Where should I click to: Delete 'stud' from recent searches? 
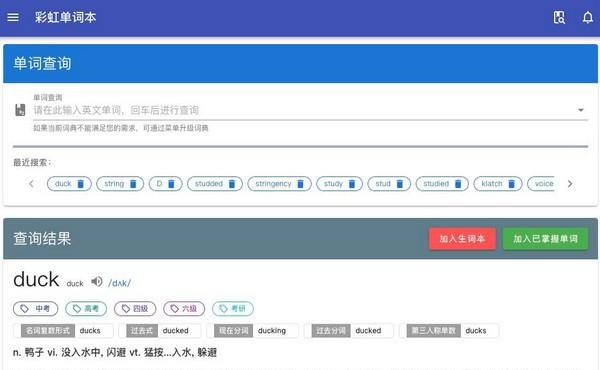(399, 184)
